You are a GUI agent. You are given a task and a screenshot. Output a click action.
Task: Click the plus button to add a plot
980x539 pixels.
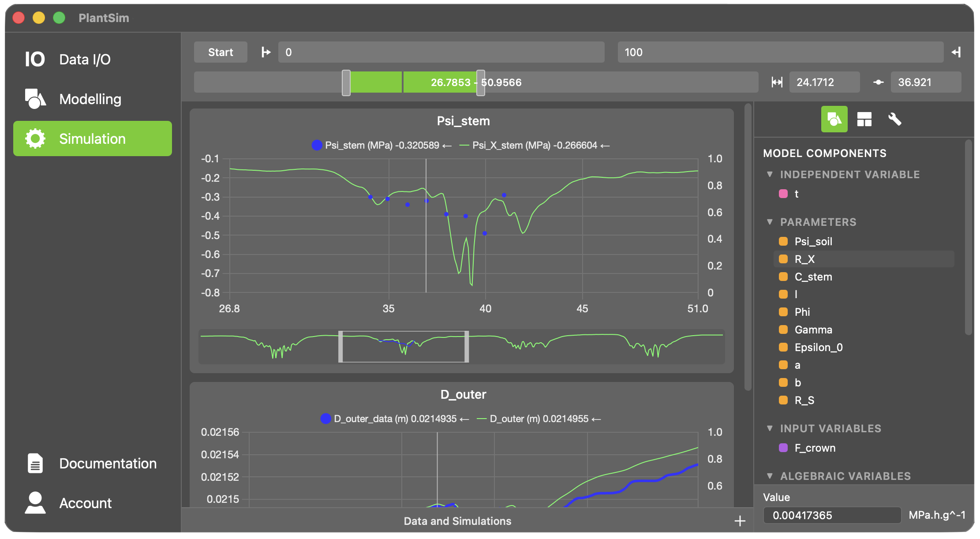click(x=740, y=521)
